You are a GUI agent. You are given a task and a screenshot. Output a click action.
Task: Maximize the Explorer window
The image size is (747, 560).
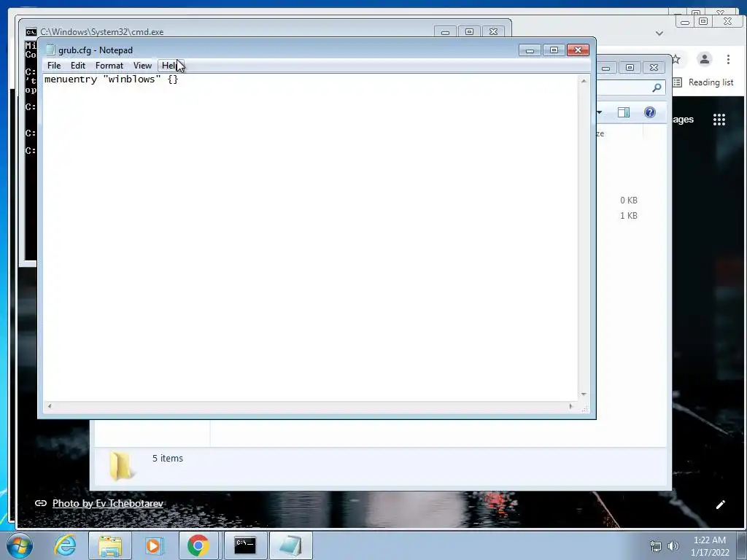point(630,68)
